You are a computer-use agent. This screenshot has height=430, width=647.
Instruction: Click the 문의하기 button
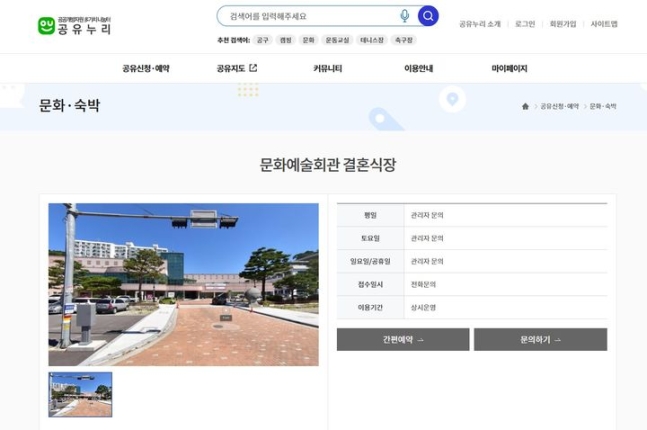pyautogui.click(x=541, y=340)
